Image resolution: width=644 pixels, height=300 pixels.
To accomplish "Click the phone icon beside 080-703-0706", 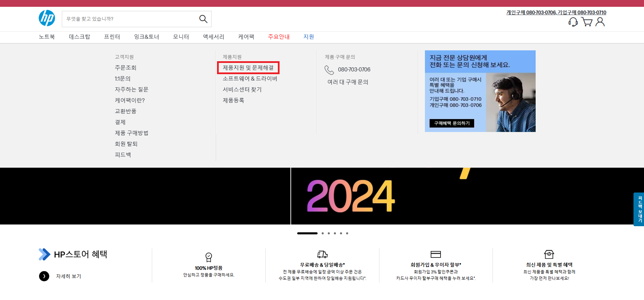I will [x=329, y=70].
